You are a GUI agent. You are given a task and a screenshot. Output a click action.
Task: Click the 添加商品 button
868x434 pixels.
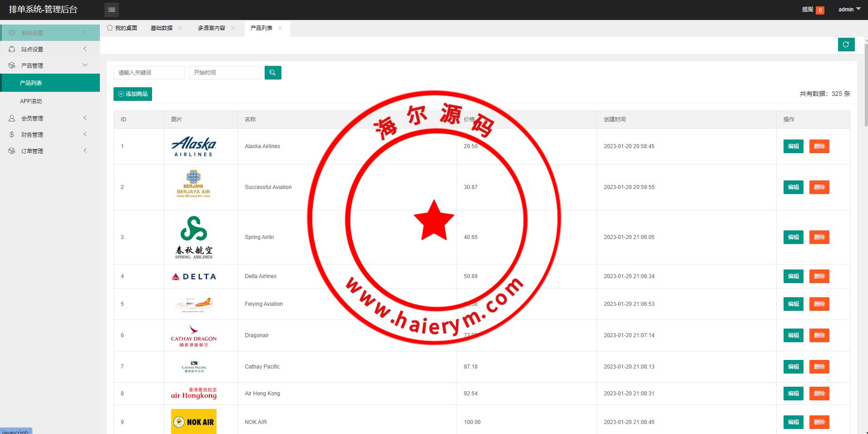(133, 94)
